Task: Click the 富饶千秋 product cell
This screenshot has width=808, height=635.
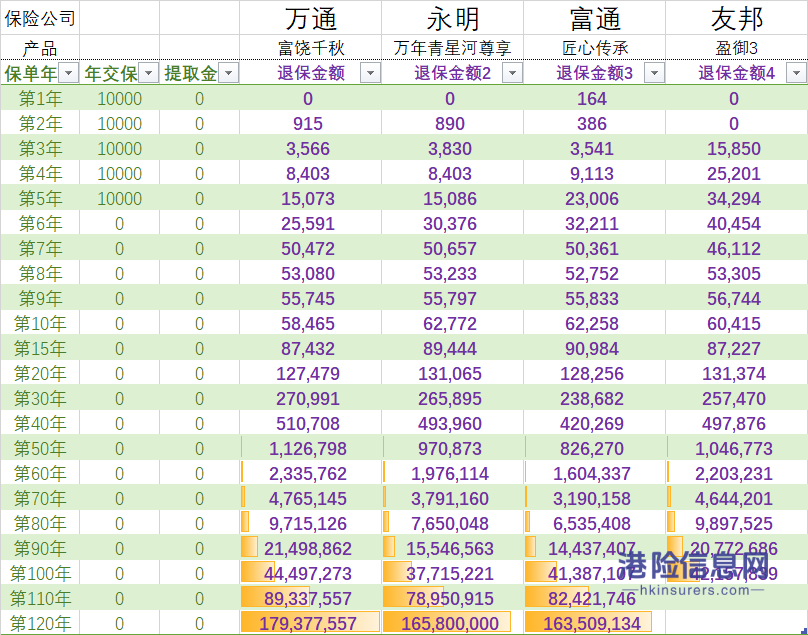Action: coord(311,48)
